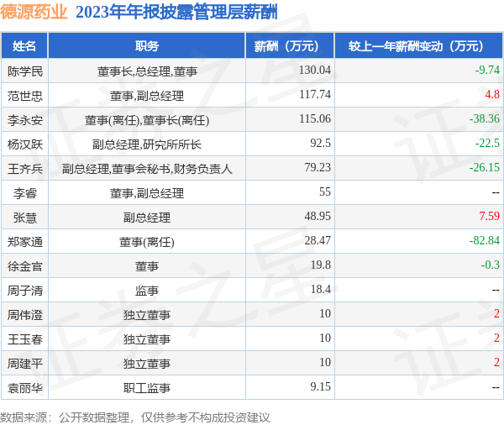Click the salary value 9.15

(321, 386)
